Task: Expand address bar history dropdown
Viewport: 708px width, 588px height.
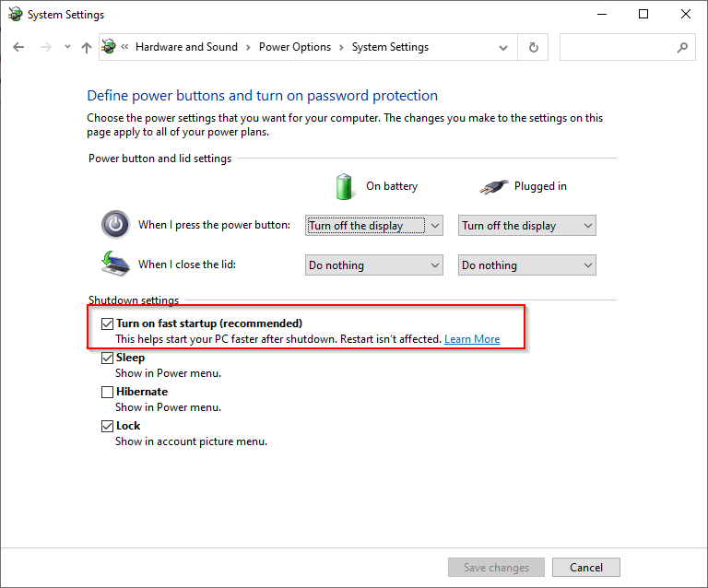Action: pyautogui.click(x=503, y=47)
